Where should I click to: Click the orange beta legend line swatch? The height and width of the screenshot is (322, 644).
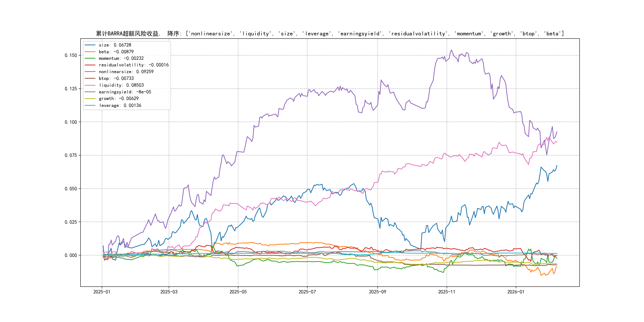[x=90, y=52]
